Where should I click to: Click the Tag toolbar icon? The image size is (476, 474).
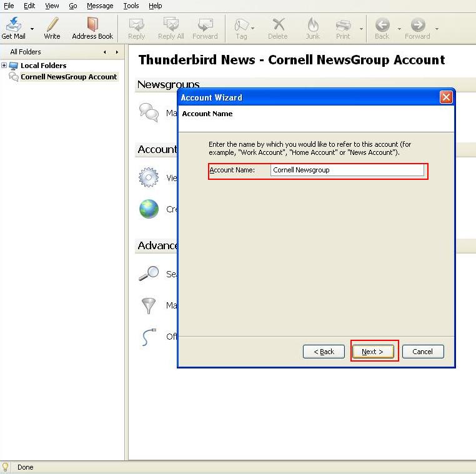240,26
